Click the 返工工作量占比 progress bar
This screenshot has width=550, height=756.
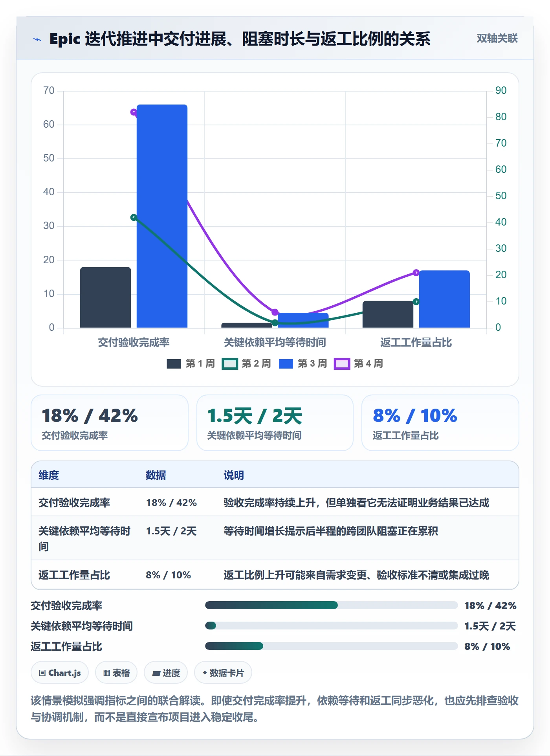click(x=331, y=646)
